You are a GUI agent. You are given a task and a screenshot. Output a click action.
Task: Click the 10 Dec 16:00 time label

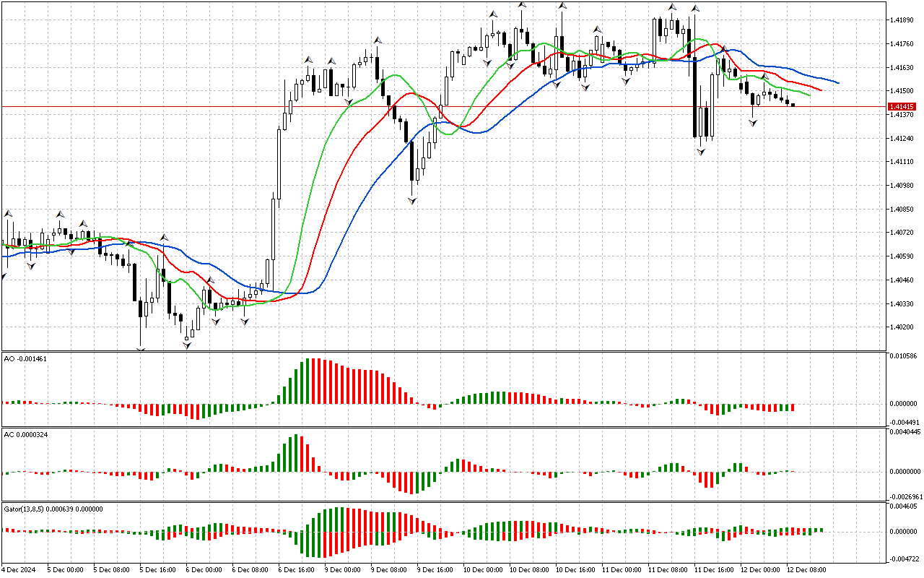[x=574, y=569]
